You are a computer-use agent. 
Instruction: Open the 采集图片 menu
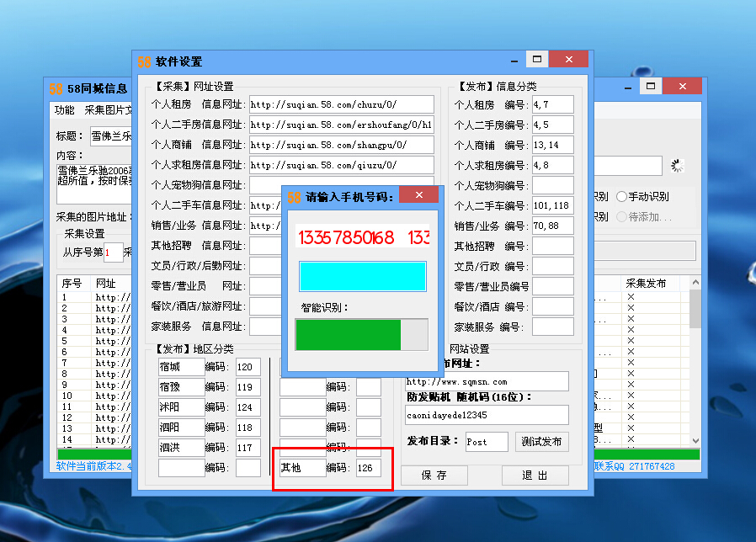[108, 110]
